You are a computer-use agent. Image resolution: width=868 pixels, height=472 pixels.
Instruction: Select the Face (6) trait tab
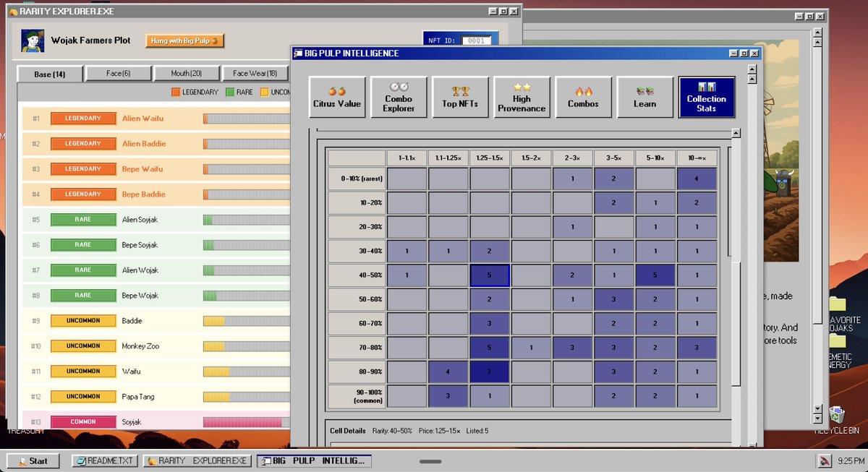coord(119,73)
